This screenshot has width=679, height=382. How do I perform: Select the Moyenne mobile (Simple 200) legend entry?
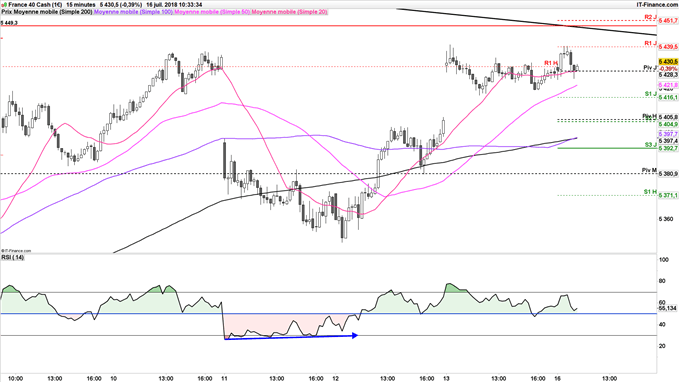click(52, 12)
